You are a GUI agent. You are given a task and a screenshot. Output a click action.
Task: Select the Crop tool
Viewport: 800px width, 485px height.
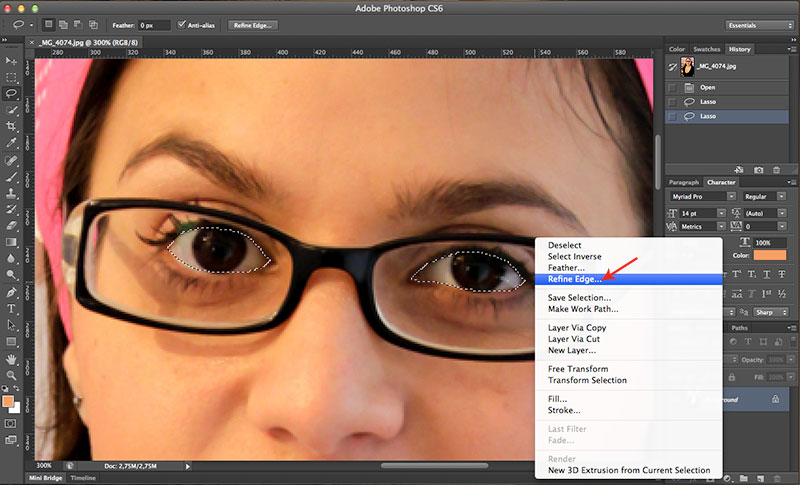(12, 126)
